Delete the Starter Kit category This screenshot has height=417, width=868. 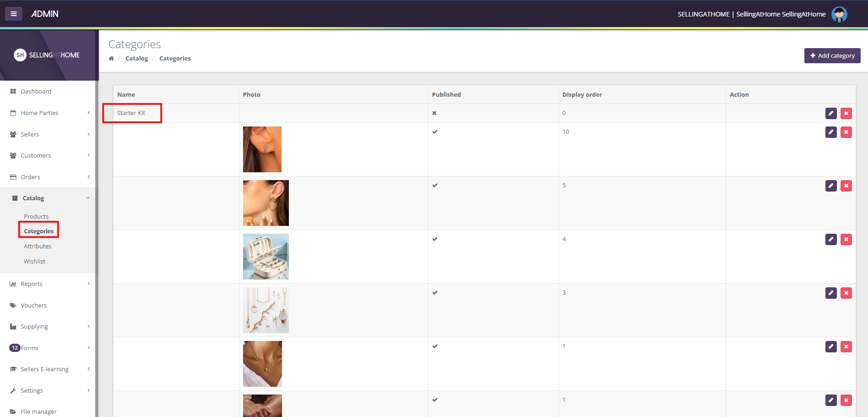click(x=846, y=113)
